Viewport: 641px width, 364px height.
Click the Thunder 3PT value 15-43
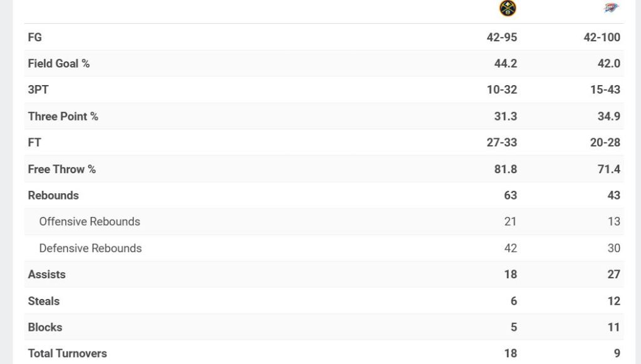[x=605, y=90]
